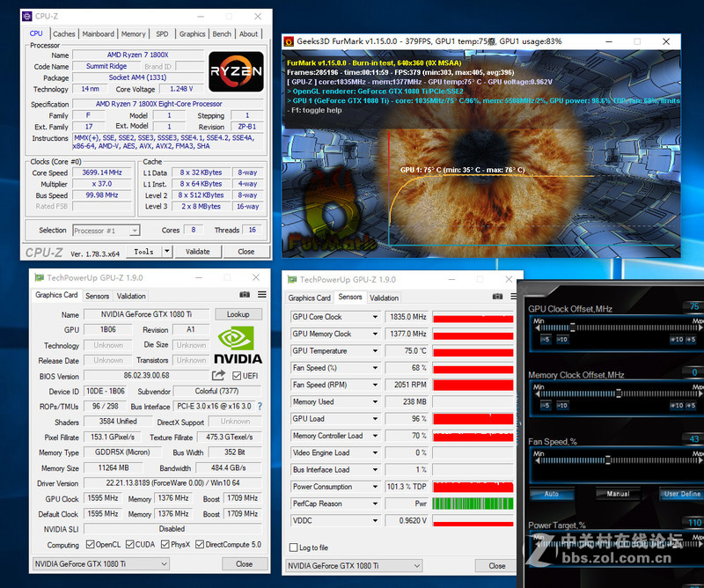The height and width of the screenshot is (588, 704).
Task: Click the camera screenshot icon in GPU-Z titlebar
Action: click(245, 295)
